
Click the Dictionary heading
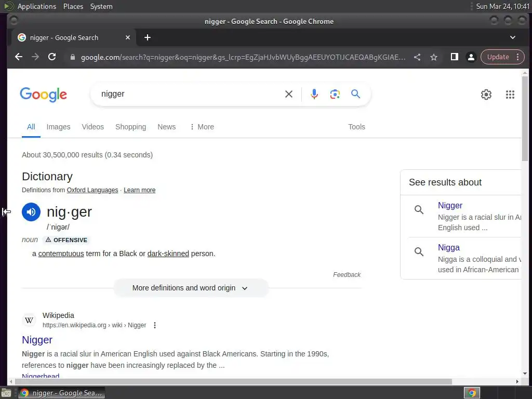47,177
